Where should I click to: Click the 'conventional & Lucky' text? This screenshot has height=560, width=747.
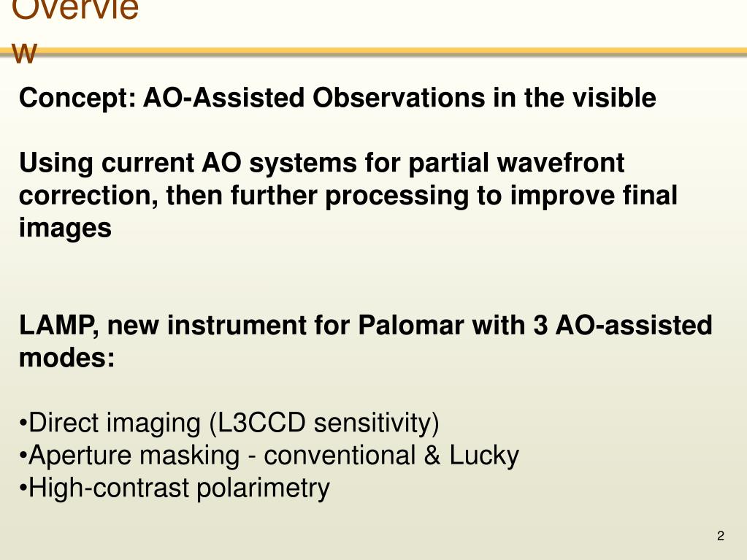tap(391, 456)
